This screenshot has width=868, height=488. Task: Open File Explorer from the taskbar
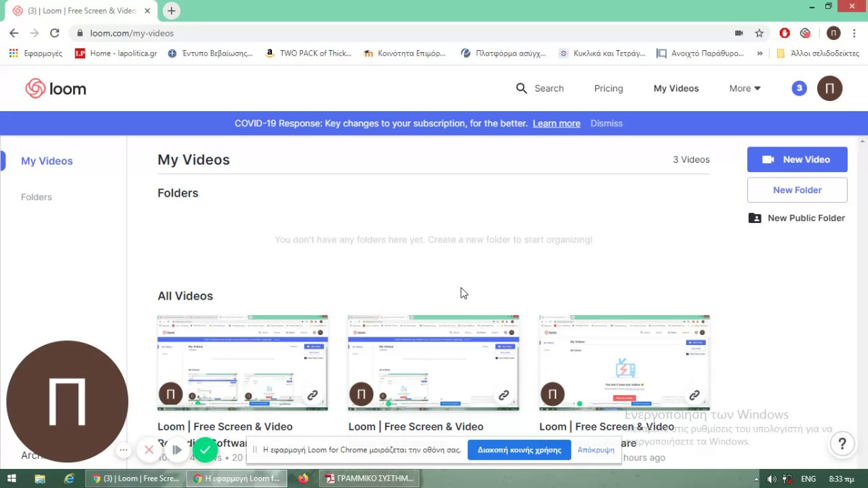pyautogui.click(x=41, y=478)
